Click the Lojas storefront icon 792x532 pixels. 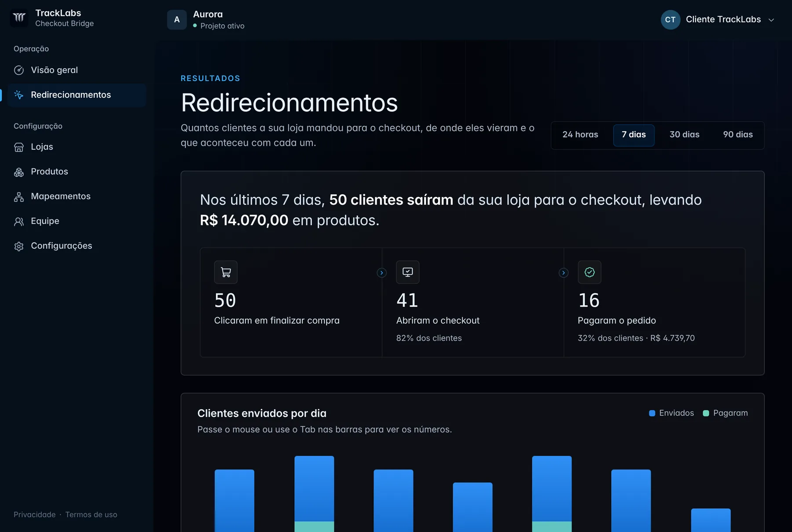pos(19,147)
